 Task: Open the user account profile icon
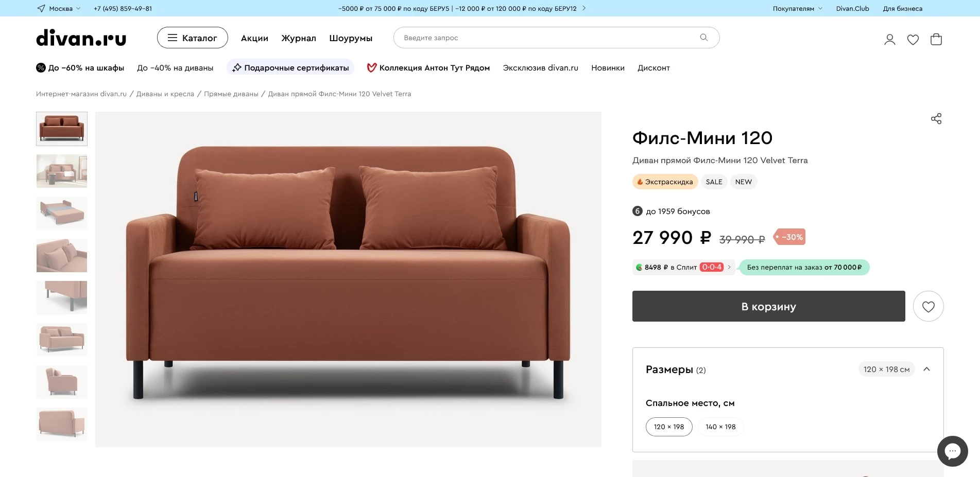[889, 40]
